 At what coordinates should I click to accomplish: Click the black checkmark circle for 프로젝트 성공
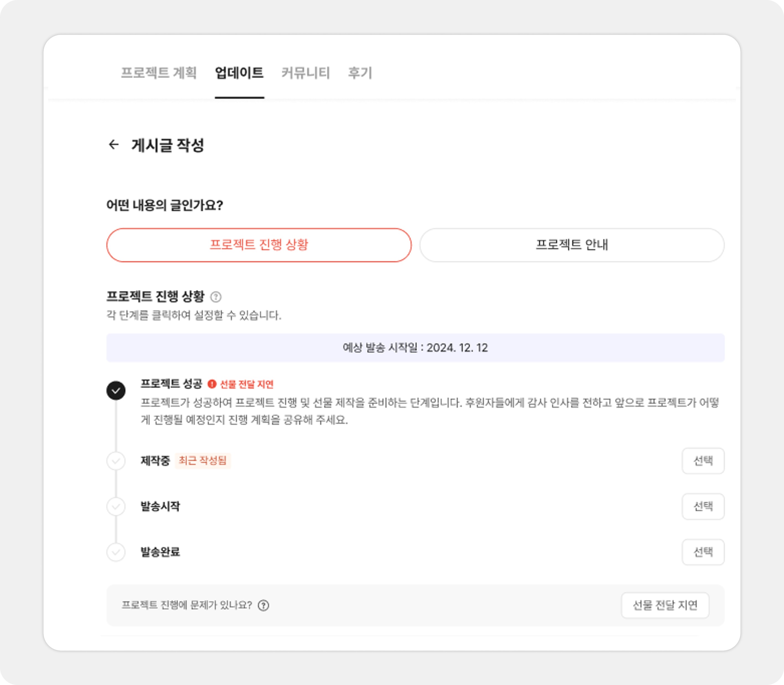point(116,390)
